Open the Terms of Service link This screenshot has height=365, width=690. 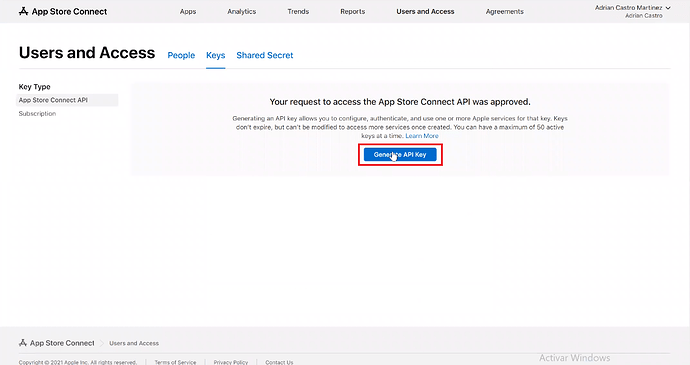click(x=175, y=362)
